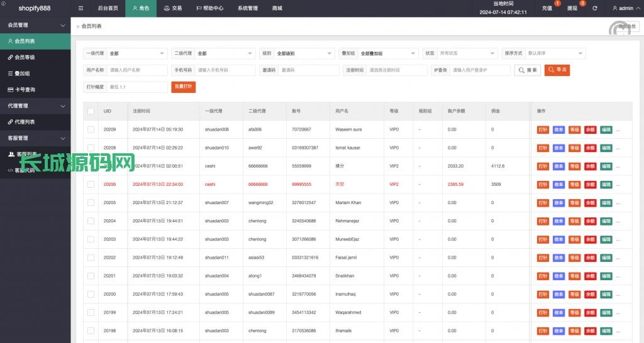This screenshot has width=644, height=343.
Task: Click the refresh icon in top bar
Action: (595, 8)
